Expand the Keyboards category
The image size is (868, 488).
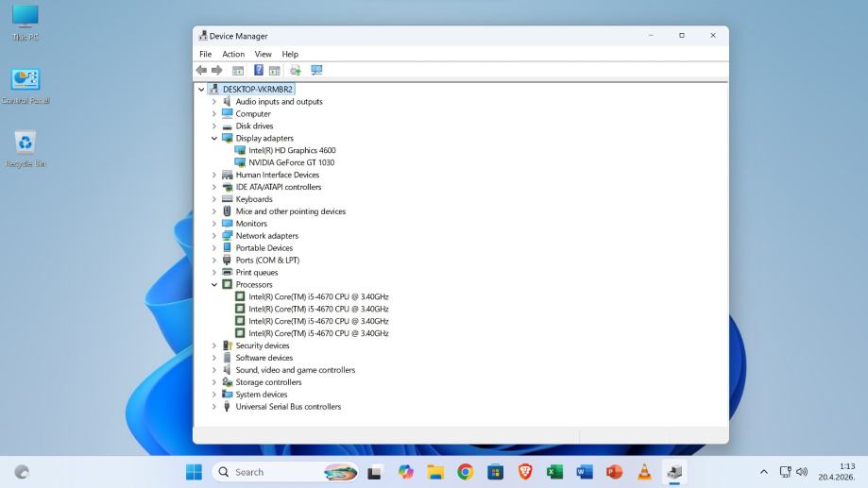point(214,199)
